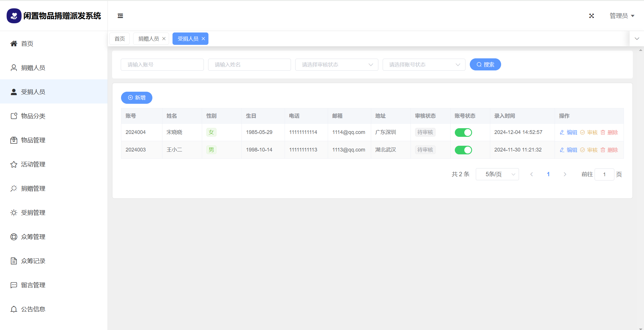The image size is (644, 330).
Task: Click edit pencil icon for 宋晓晓
Action: pyautogui.click(x=562, y=133)
